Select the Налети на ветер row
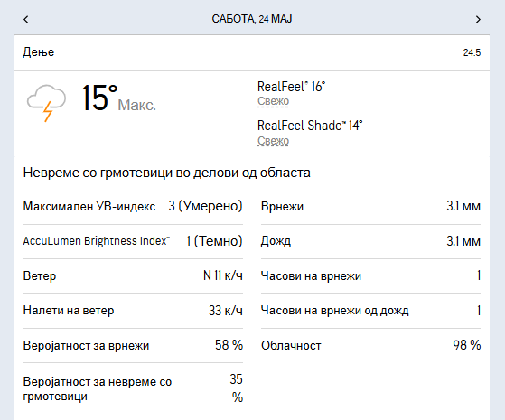This screenshot has width=505, height=420. (133, 311)
